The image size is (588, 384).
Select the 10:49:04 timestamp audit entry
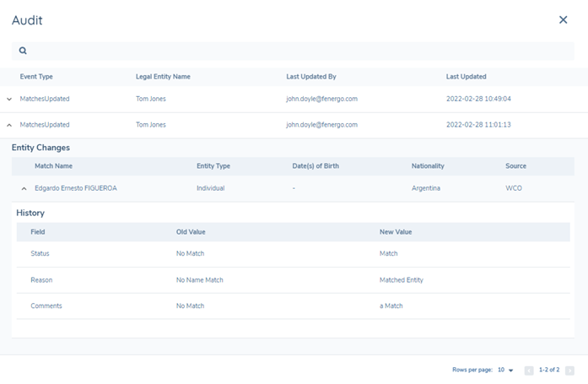click(x=478, y=99)
